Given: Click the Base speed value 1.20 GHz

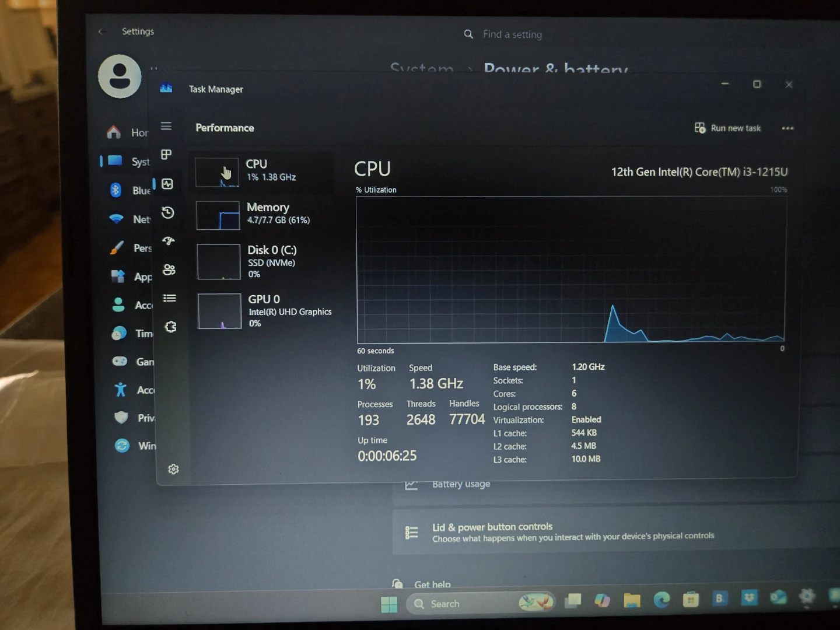Looking at the screenshot, I should pyautogui.click(x=588, y=367).
